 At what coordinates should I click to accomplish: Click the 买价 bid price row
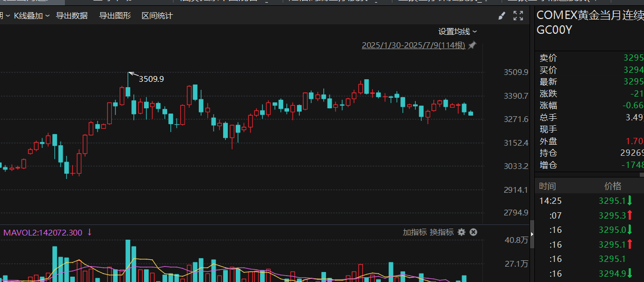tap(591, 70)
